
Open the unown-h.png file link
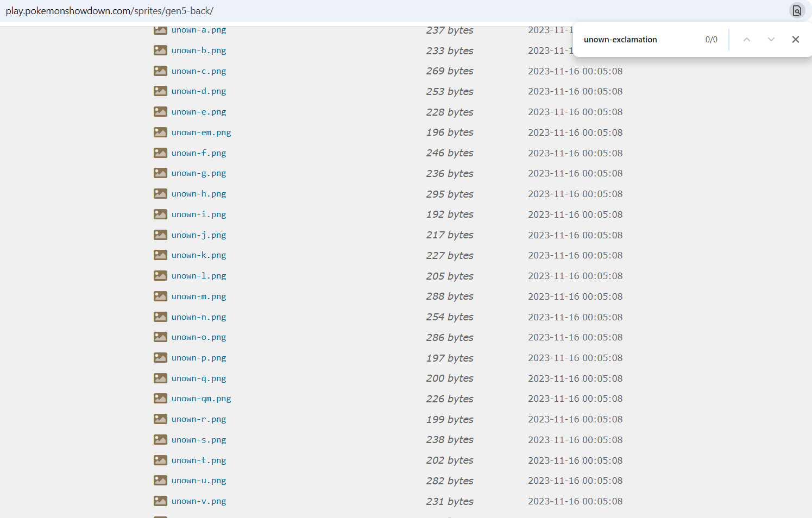pyautogui.click(x=199, y=194)
